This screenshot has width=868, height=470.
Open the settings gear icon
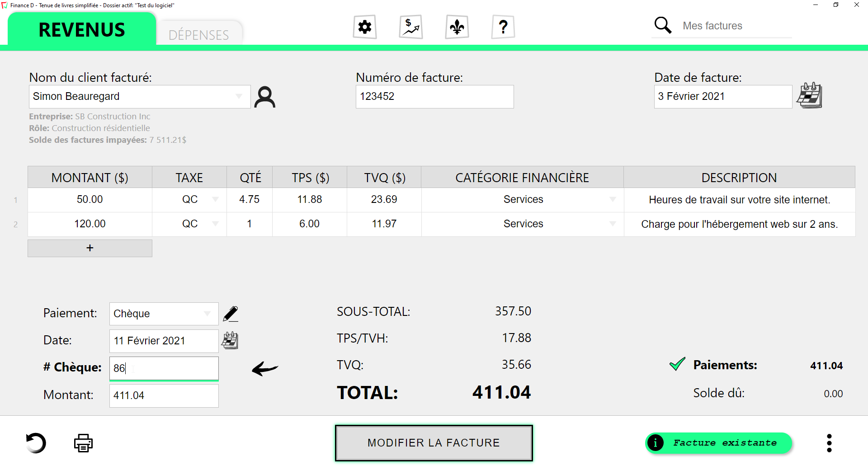pos(364,27)
